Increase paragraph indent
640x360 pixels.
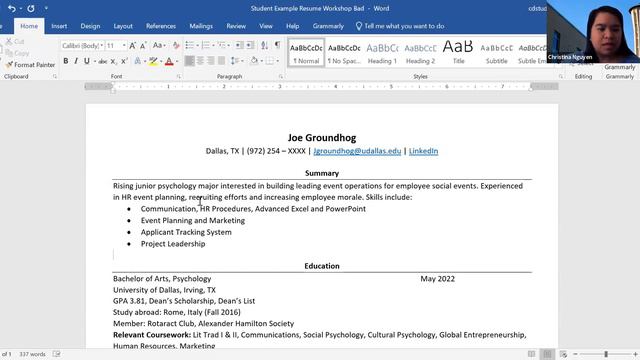pos(250,45)
